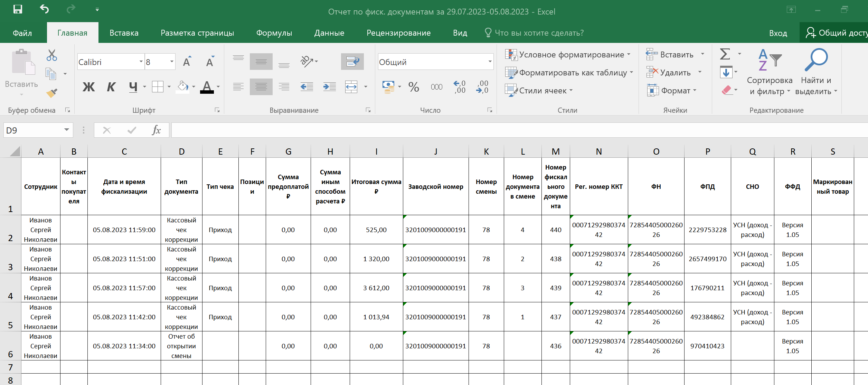Click Удалить cells button
The image size is (868, 385).
(x=668, y=72)
